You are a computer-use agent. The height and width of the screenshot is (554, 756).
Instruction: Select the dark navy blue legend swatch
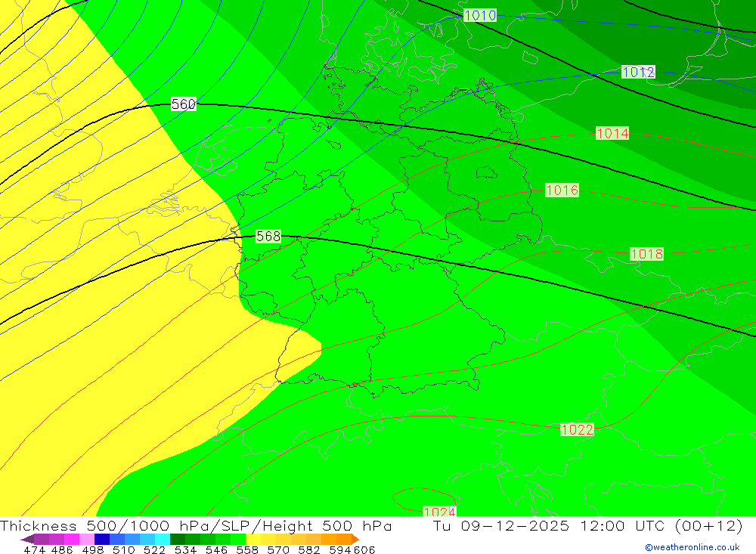(102, 540)
